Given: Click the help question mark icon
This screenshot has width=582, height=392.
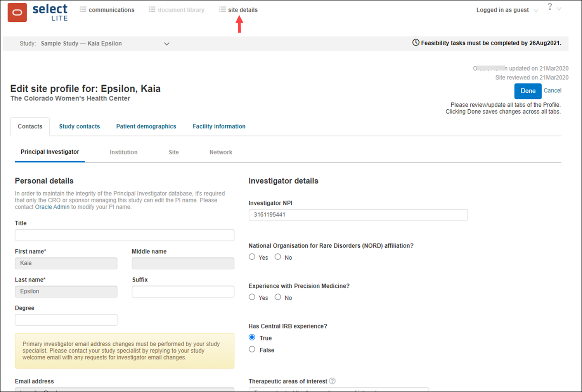Looking at the screenshot, I should coord(550,6).
